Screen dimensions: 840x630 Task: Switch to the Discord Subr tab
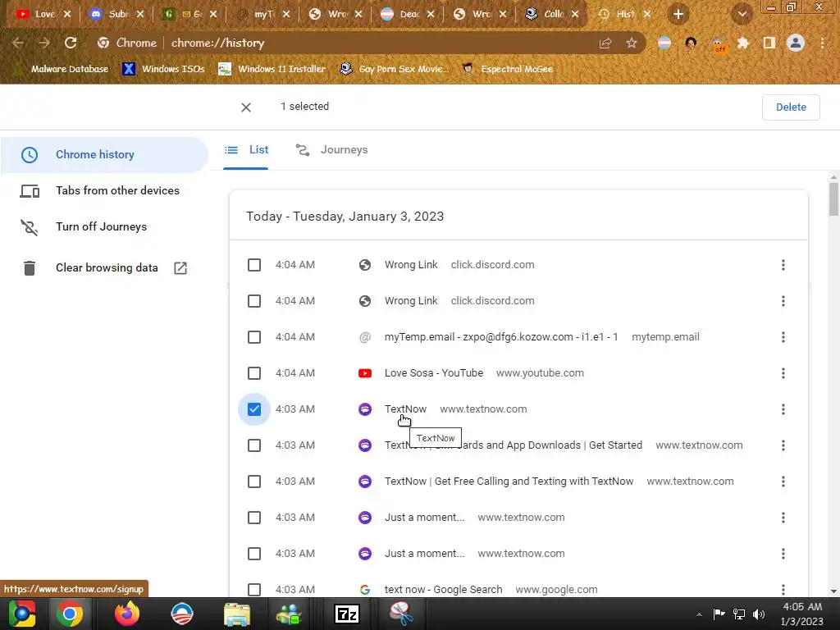[116, 15]
